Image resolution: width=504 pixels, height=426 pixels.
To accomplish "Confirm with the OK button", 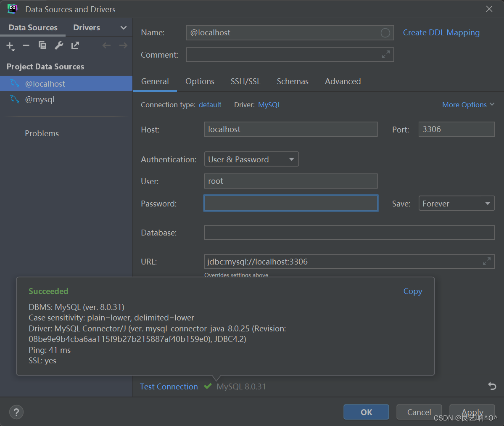I will [x=366, y=412].
